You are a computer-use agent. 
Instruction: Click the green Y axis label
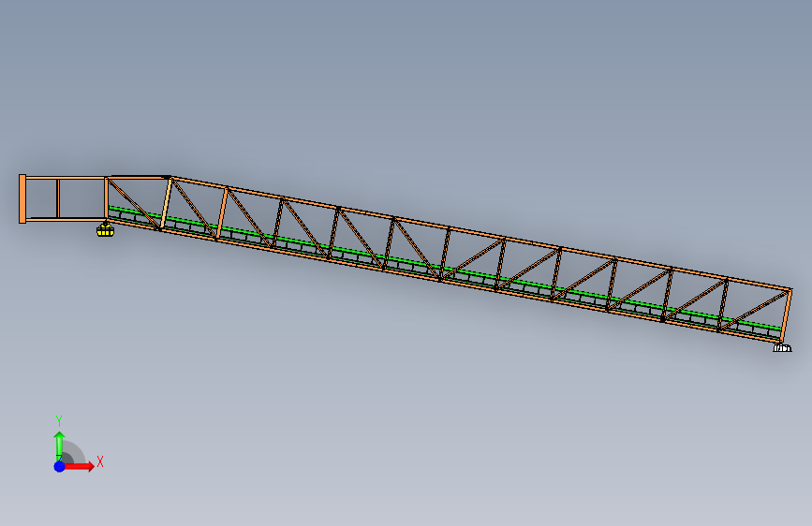59,421
